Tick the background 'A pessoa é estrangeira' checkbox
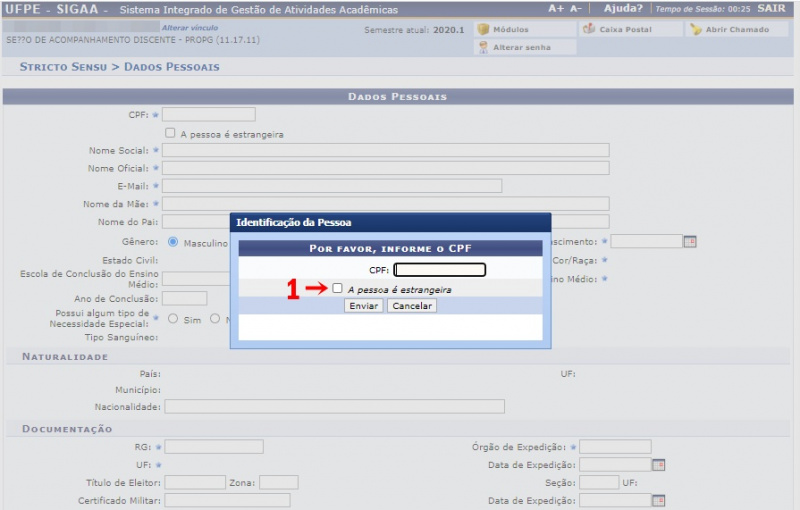 point(171,133)
